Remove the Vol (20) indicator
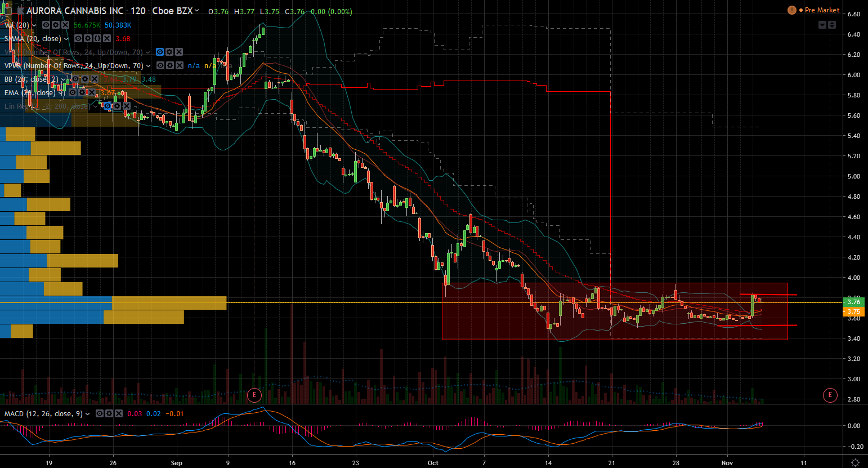The image size is (868, 468). 65,25
